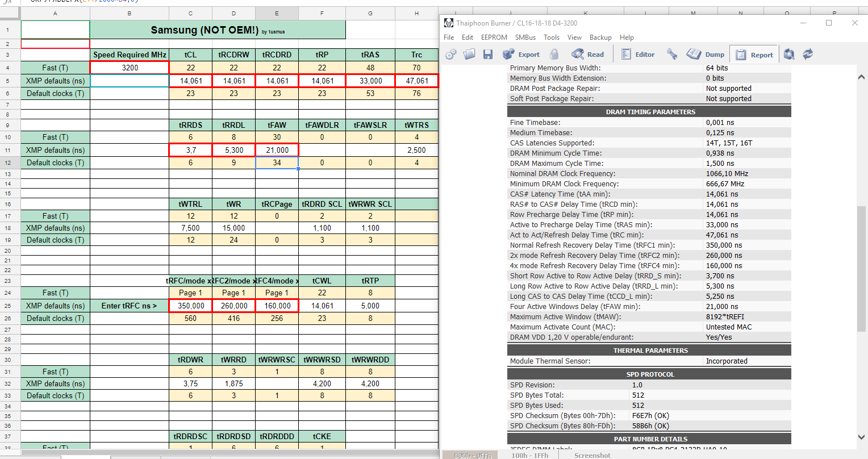
Task: Switch to the 100h - 1FFh tab
Action: click(530, 455)
